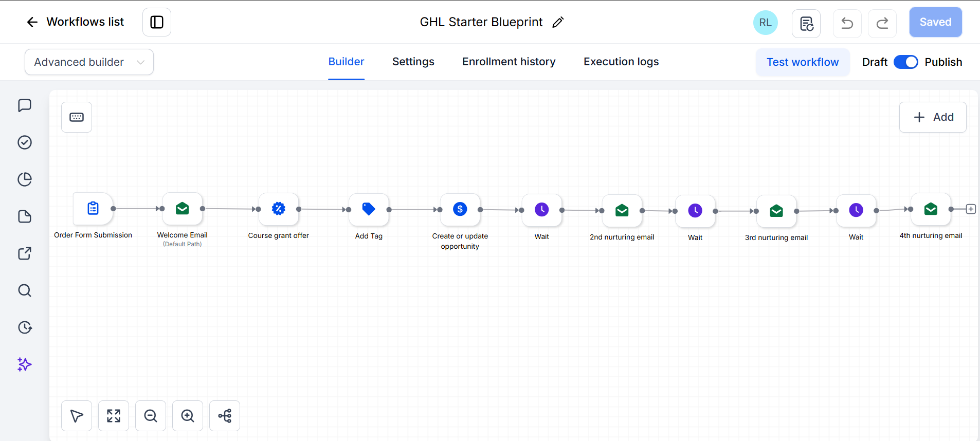The image size is (980, 441).
Task: Undo the last change
Action: point(847,23)
